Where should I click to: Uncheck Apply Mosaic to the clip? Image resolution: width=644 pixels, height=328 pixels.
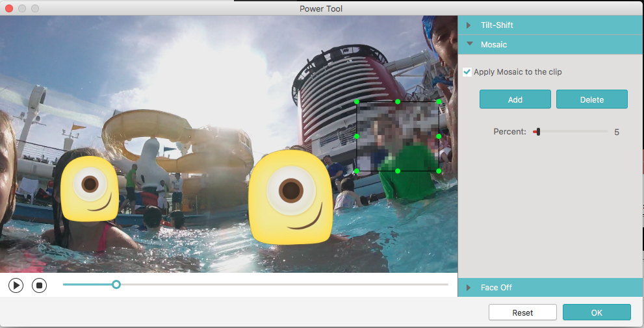(x=467, y=72)
